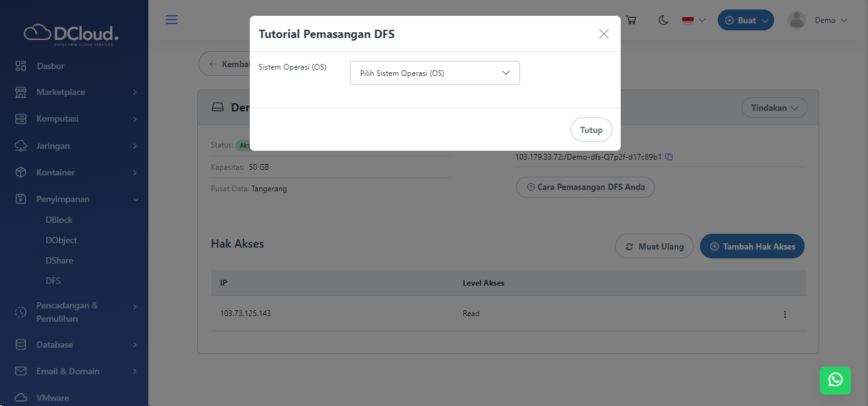868x406 pixels.
Task: Select DBlock from the sidebar menu
Action: (59, 220)
